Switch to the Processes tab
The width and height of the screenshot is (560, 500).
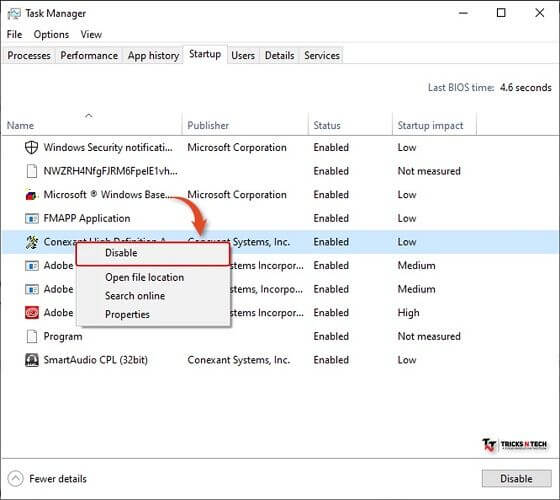[x=29, y=56]
